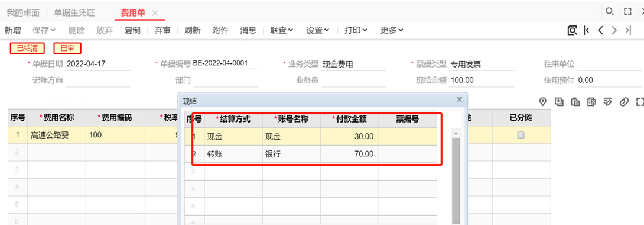644x225 pixels.
Task: Select 账号名称 cell 银行
Action: tap(292, 155)
